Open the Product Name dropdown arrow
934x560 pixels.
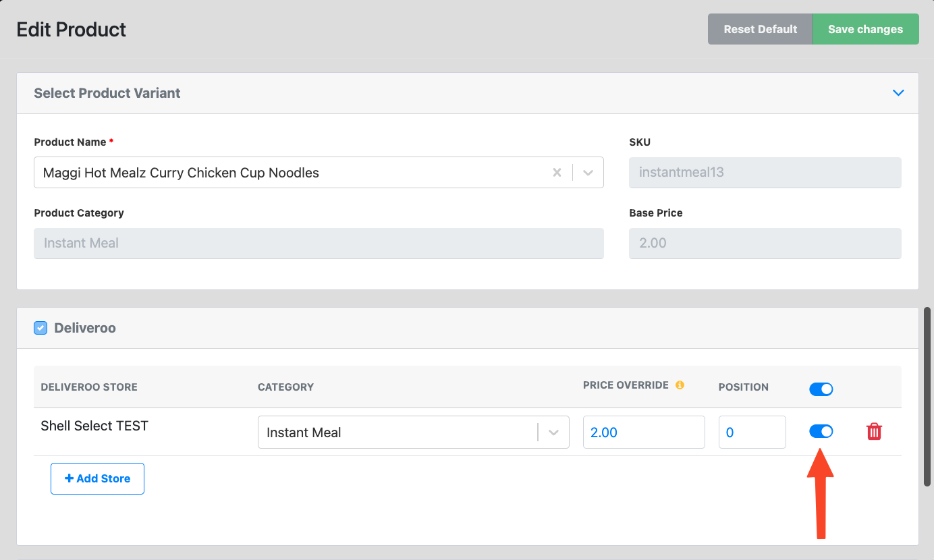[x=588, y=173]
